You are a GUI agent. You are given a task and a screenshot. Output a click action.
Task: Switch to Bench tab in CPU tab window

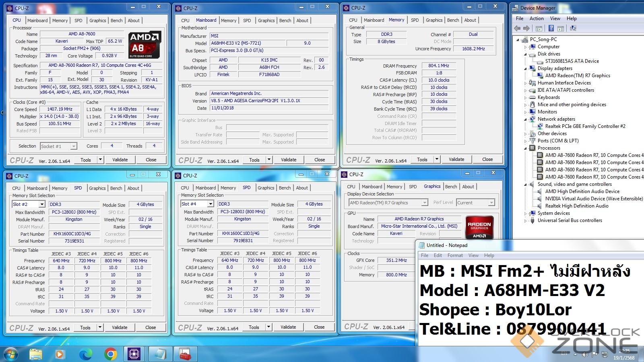117,21
